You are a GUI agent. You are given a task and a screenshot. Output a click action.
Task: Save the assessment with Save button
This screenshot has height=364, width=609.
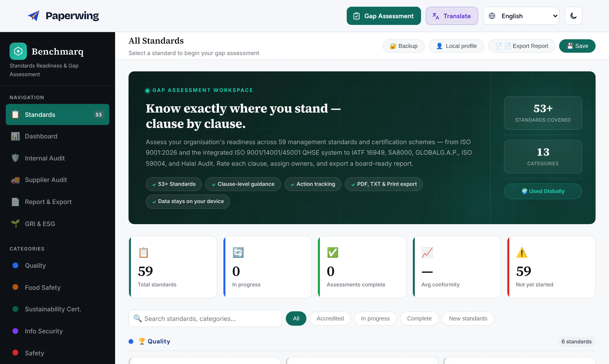(x=577, y=46)
